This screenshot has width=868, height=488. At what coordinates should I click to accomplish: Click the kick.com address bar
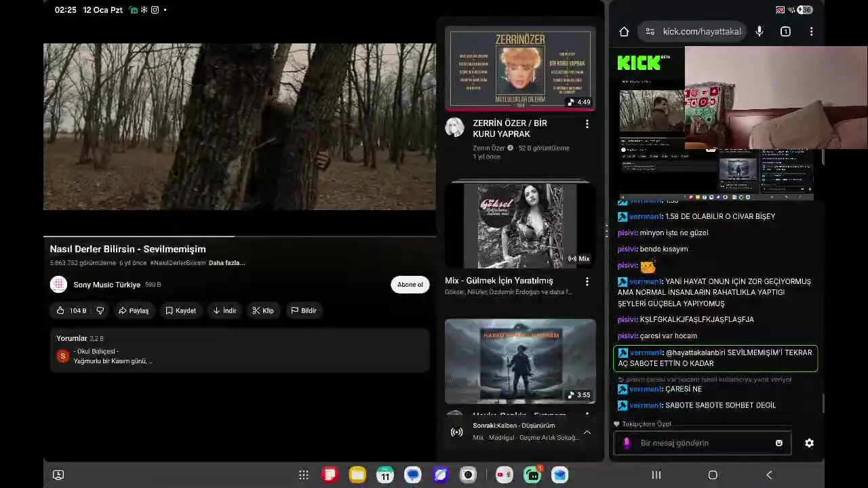702,31
